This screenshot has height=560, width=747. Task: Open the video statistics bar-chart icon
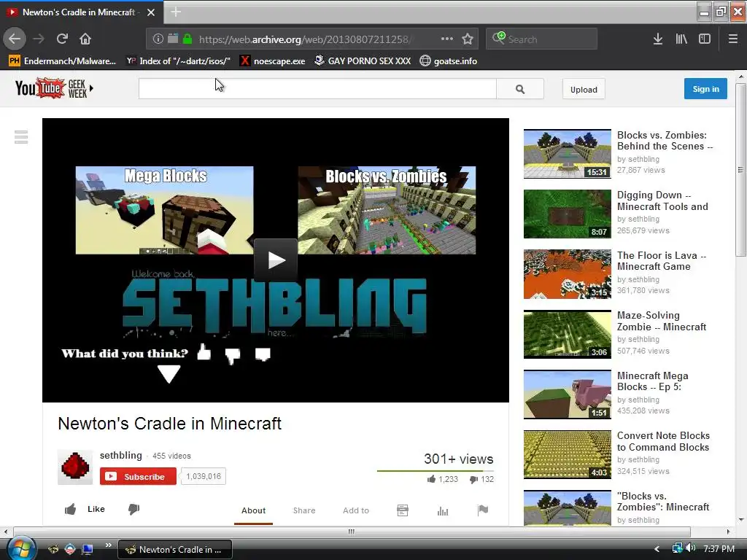443,510
